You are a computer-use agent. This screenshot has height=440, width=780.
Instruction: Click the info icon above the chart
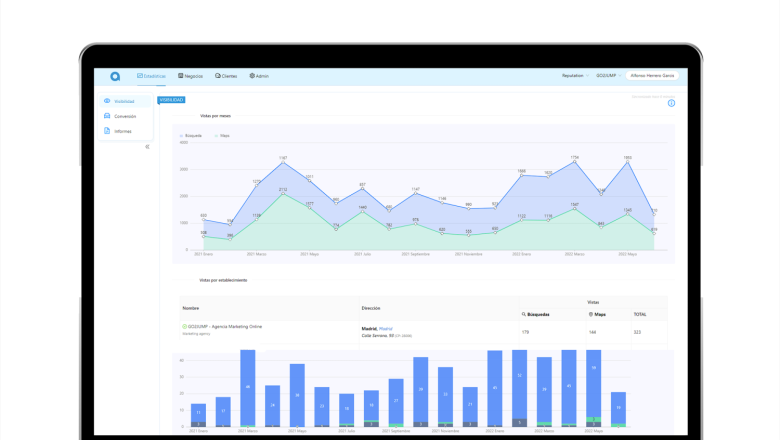point(671,103)
